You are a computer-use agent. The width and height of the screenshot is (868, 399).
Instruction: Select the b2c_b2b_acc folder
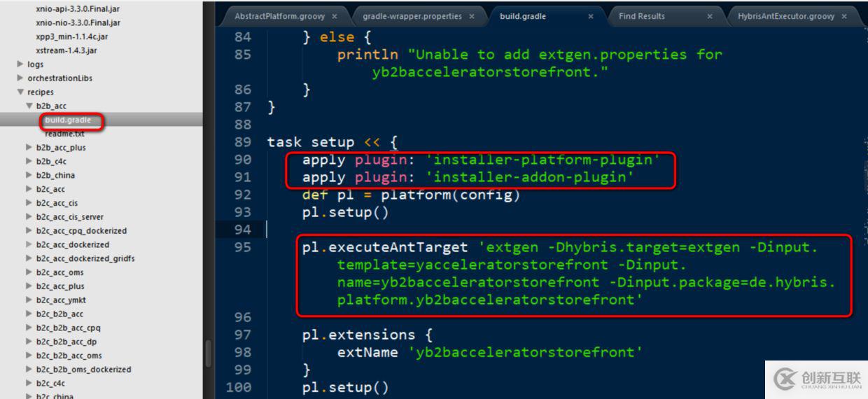tap(59, 314)
